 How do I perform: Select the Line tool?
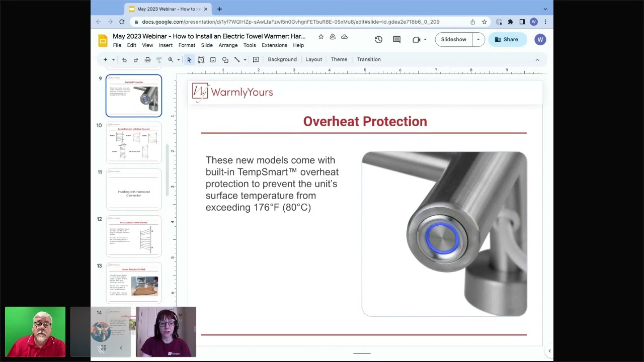coord(237,59)
